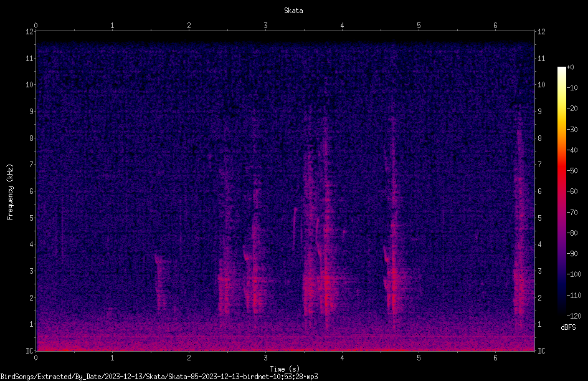
Task: Click the 5 kHz label on right axis
Action: coord(539,218)
